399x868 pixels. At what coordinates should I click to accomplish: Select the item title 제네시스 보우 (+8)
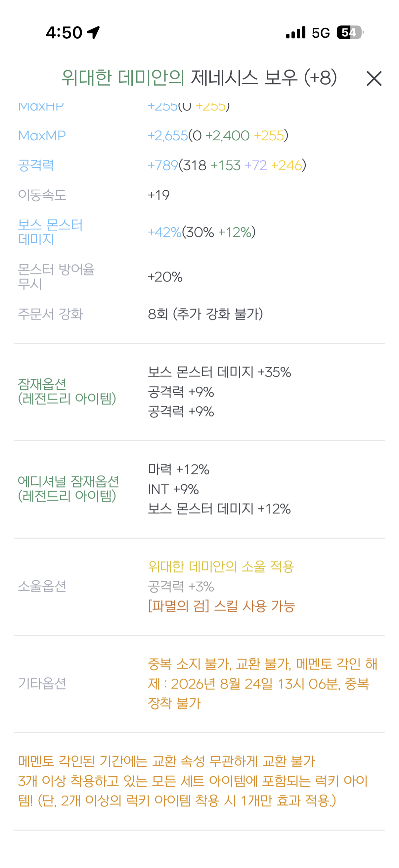coord(264,77)
